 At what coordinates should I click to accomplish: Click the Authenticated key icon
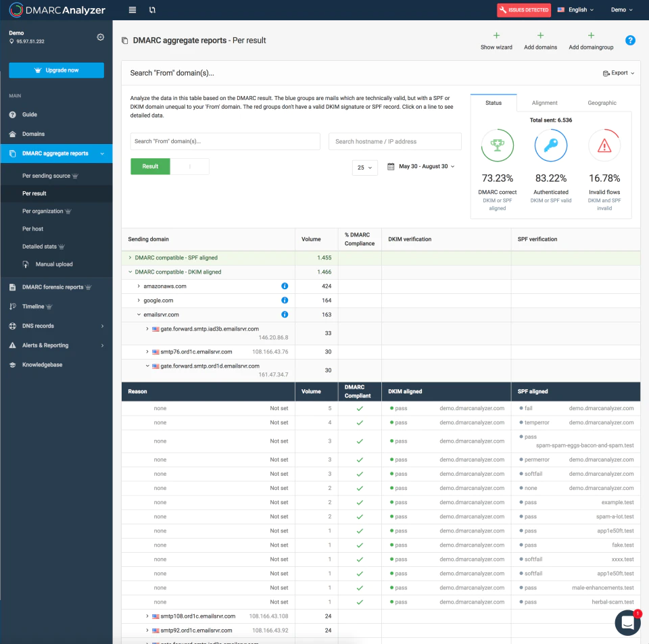pyautogui.click(x=550, y=145)
